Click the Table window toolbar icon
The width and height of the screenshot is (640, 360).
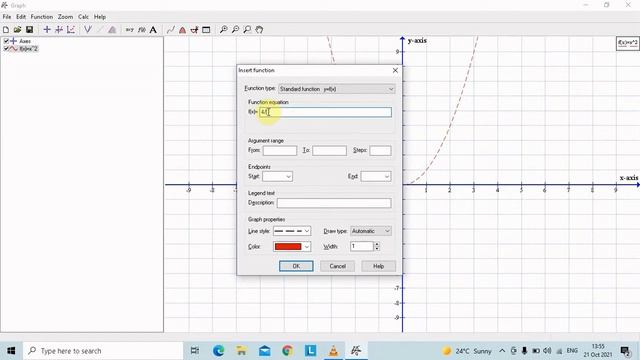tap(206, 30)
